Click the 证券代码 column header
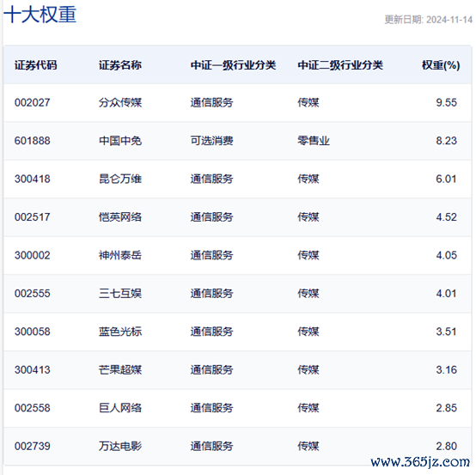 (36, 65)
